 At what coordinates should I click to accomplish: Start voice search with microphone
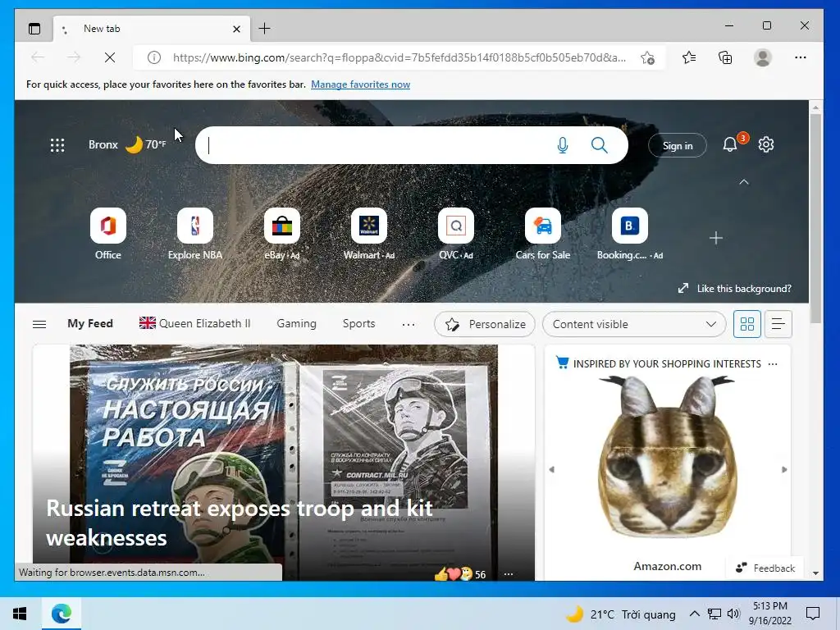click(x=563, y=145)
